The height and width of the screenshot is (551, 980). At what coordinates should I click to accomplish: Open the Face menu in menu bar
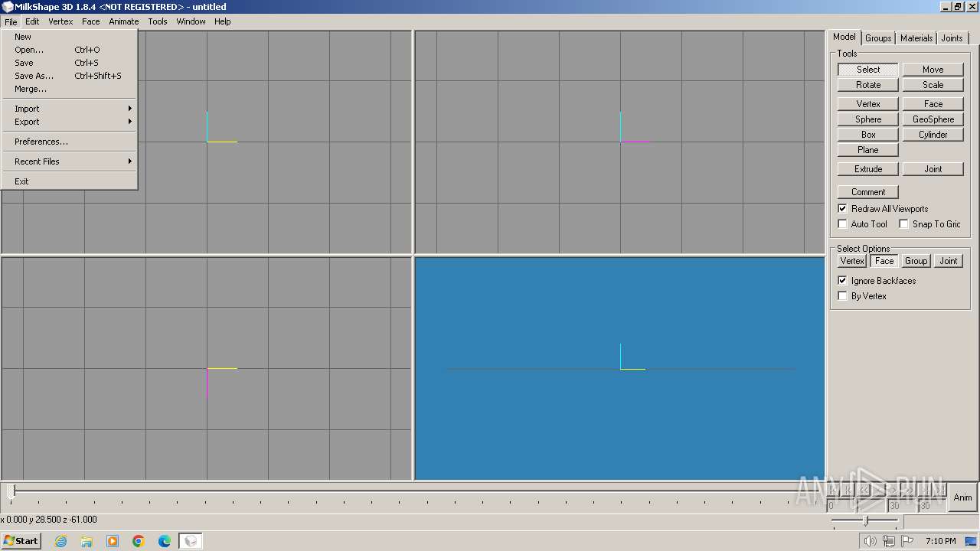pos(91,21)
